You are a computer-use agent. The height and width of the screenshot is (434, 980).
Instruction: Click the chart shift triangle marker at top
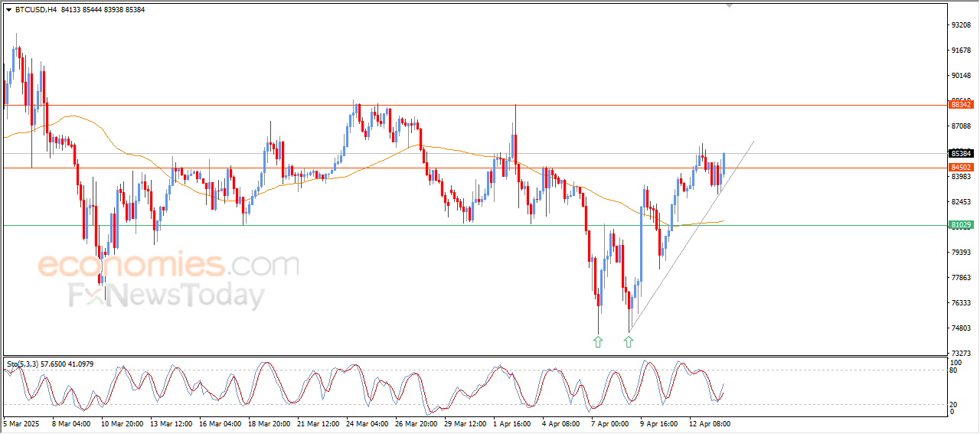(x=730, y=5)
